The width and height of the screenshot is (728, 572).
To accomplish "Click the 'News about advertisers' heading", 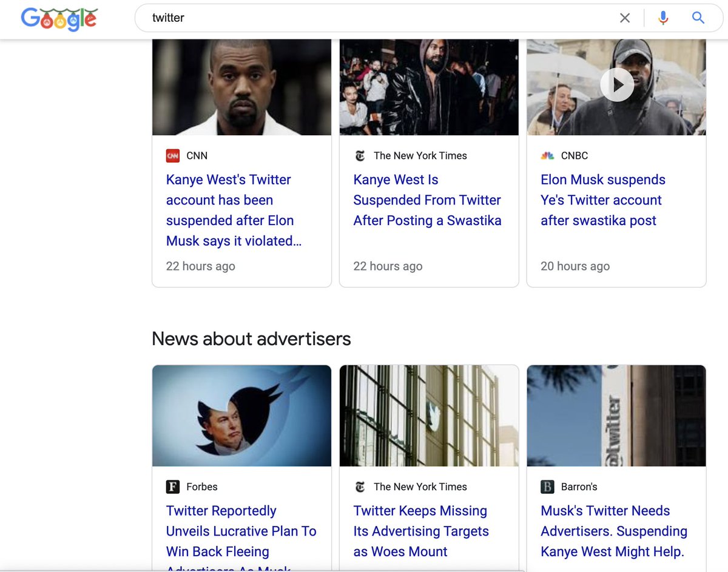I will (251, 338).
